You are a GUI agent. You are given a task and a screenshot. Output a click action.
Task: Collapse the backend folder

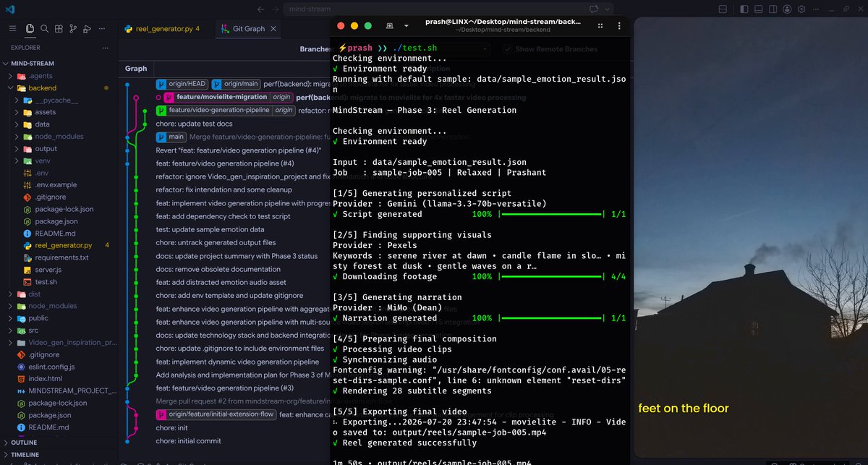59,88
